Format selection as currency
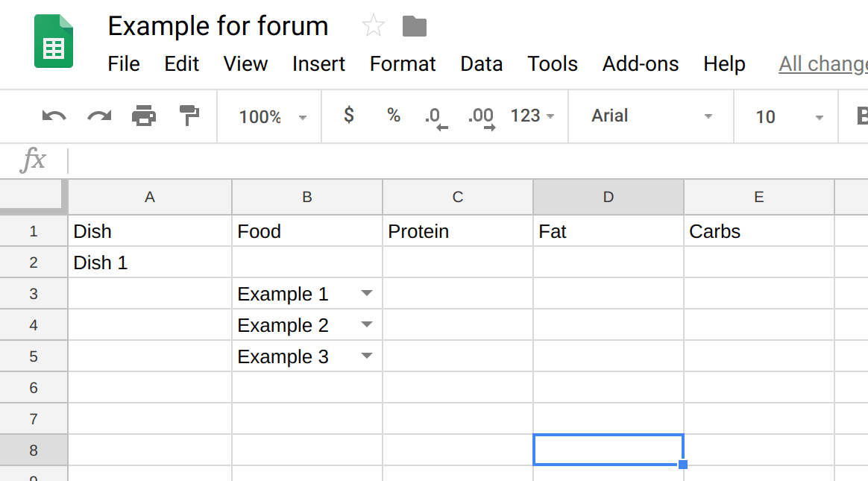Screen dimensions: 868x481 pos(348,116)
